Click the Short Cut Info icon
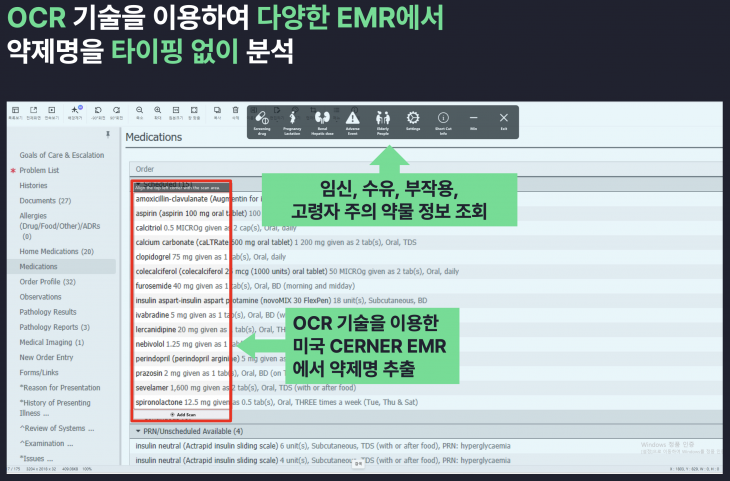 pyautogui.click(x=443, y=117)
